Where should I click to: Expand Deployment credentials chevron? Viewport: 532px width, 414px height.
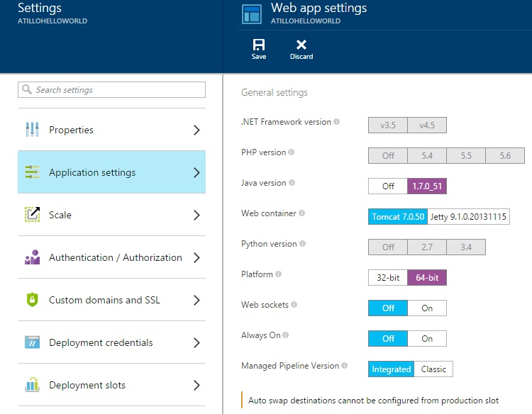coord(196,342)
